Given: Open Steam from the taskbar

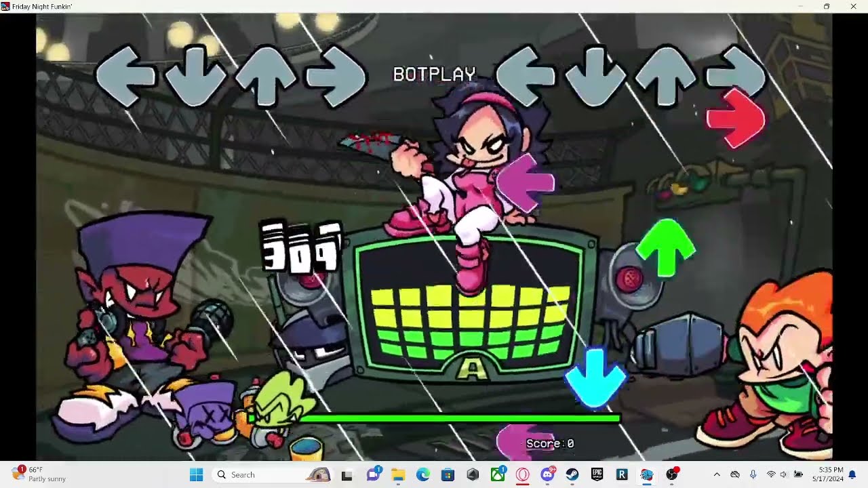Looking at the screenshot, I should pyautogui.click(x=572, y=474).
